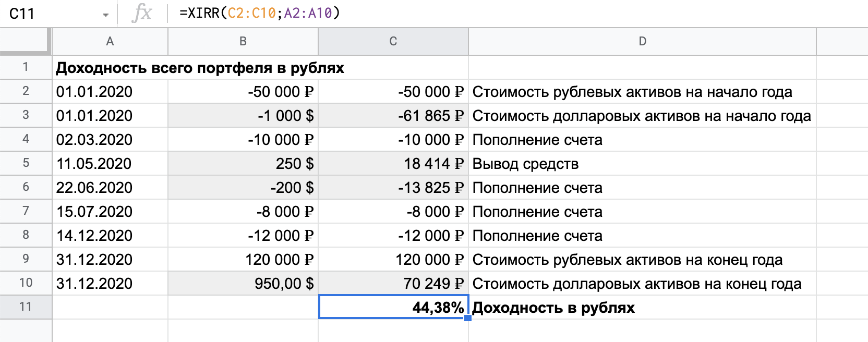
Task: Select row 1 header
Action: click(26, 67)
